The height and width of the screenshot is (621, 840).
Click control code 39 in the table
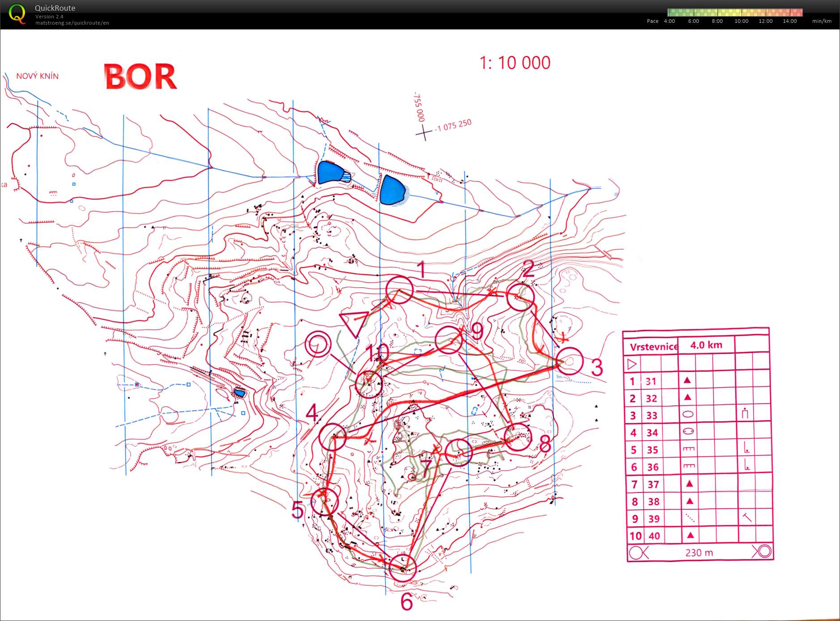click(654, 519)
